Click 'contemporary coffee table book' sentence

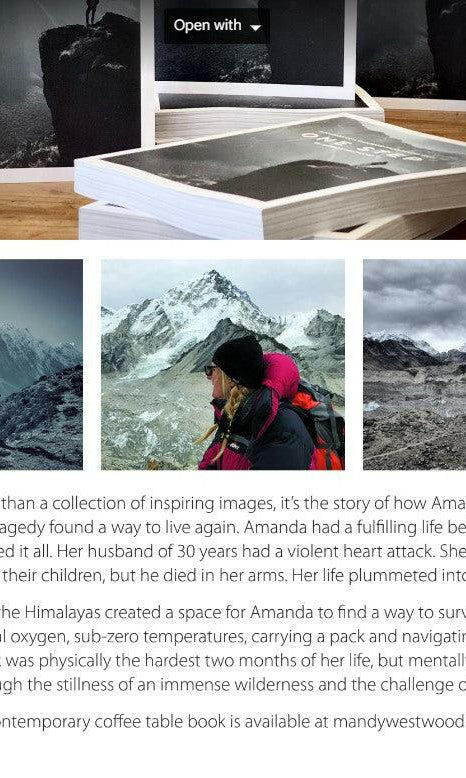(x=114, y=721)
